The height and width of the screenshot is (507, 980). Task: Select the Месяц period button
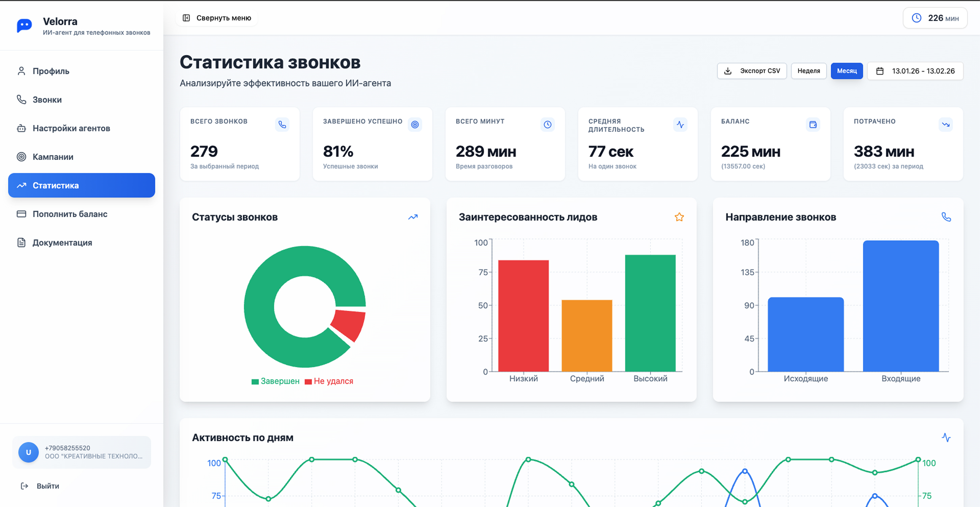tap(846, 71)
